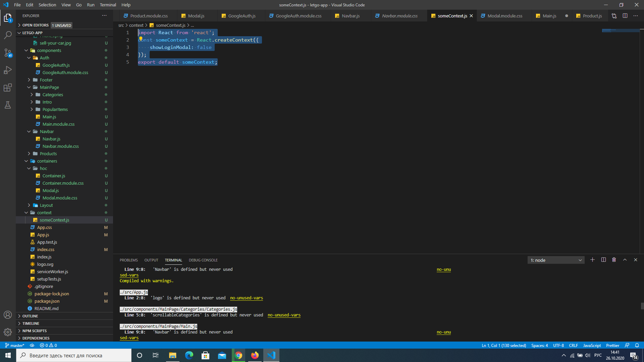This screenshot has width=644, height=362.
Task: Switch to the Navbar.js editor tab
Action: (x=350, y=16)
